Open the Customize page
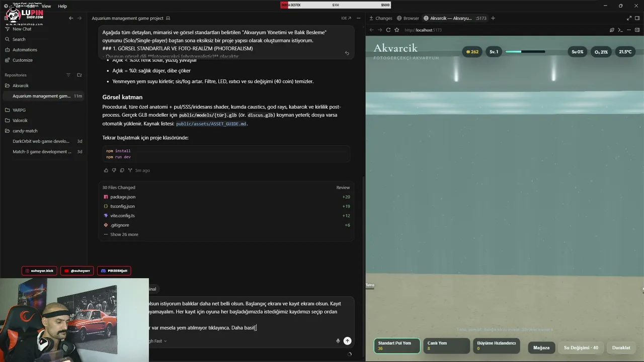644x362 pixels. (x=23, y=60)
